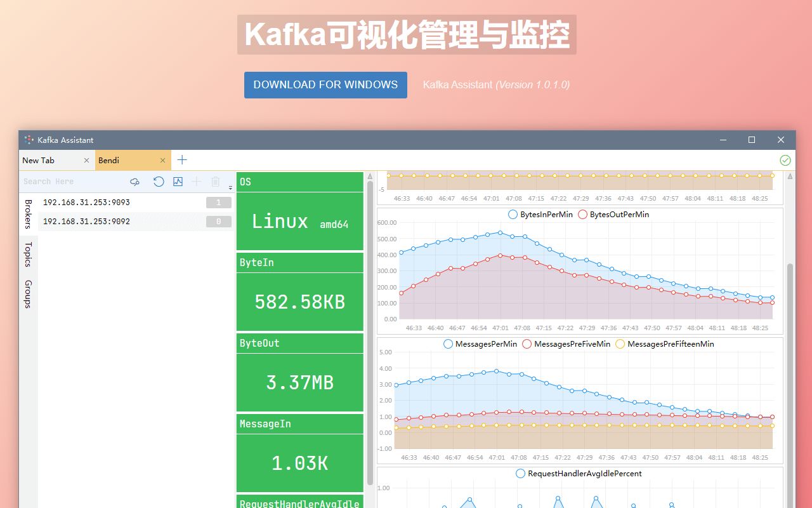812x508 pixels.
Task: Minimize the Kafka Assistant window
Action: pos(723,140)
